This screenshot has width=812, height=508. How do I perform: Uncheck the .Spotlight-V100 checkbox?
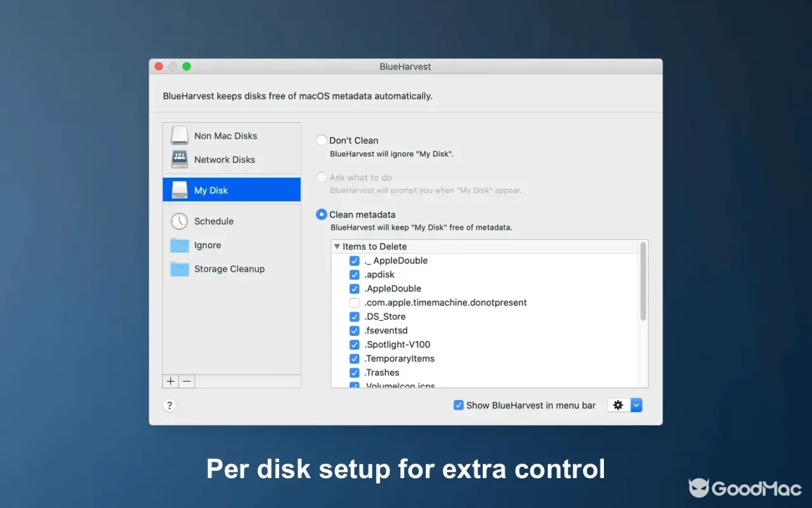coord(355,345)
